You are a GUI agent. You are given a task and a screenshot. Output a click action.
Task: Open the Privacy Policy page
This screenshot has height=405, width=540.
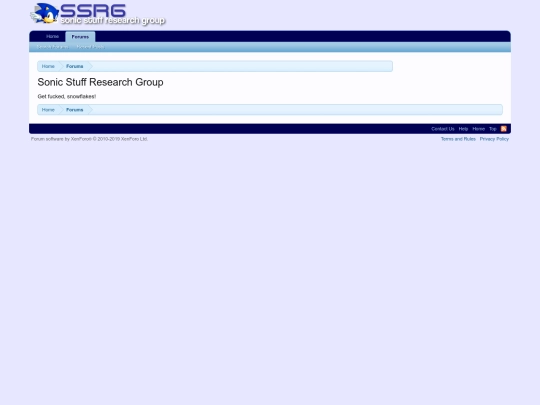tap(494, 139)
